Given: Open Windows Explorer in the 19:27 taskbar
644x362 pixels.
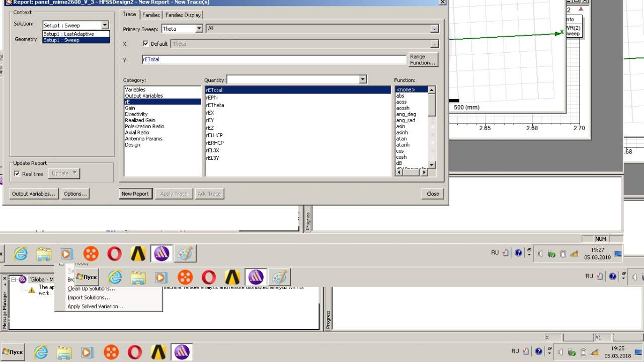Looking at the screenshot, I should 44,254.
